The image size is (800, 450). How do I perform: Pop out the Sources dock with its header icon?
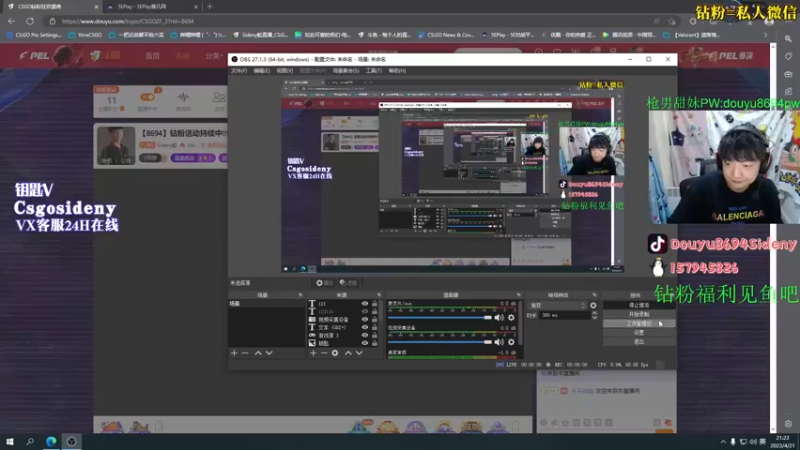tap(379, 295)
